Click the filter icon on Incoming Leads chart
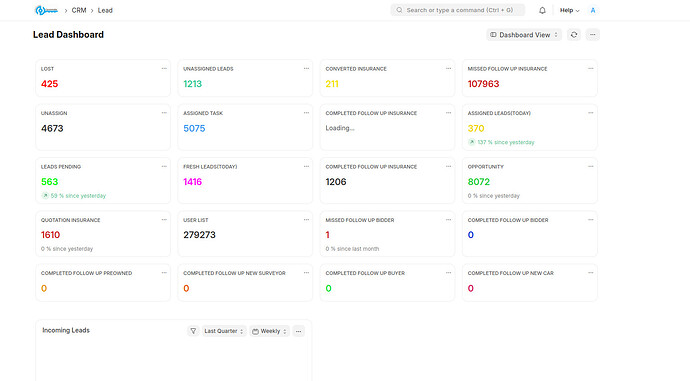Screen dimensions: 690x381 pos(193,331)
